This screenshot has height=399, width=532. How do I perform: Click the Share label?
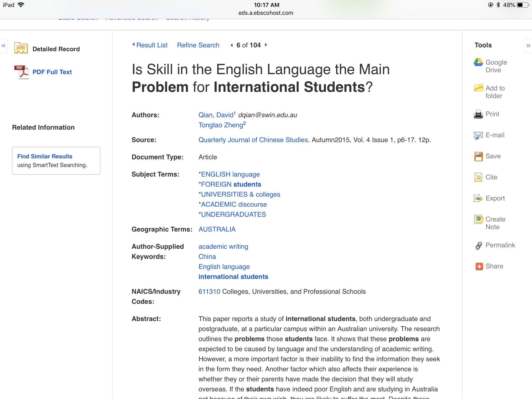494,266
